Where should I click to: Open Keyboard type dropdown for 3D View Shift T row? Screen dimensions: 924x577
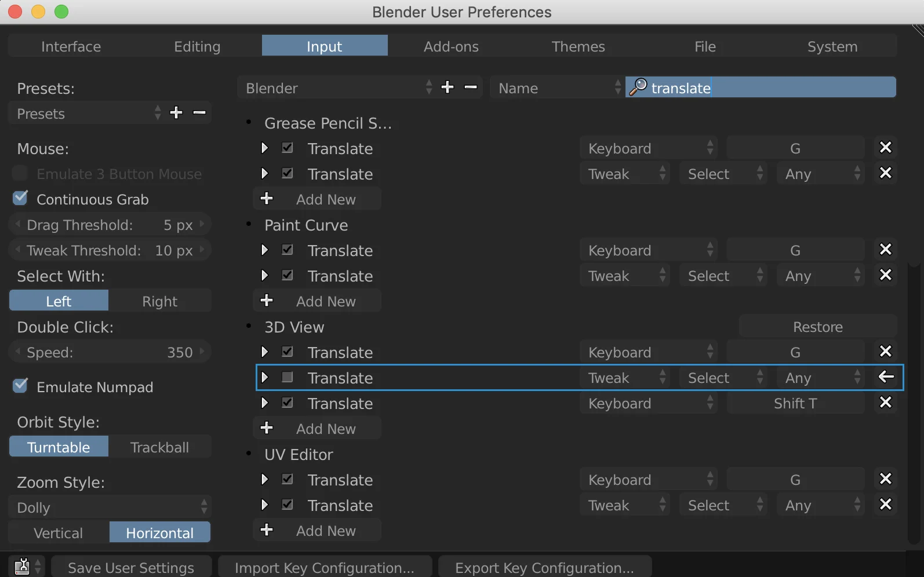(649, 403)
